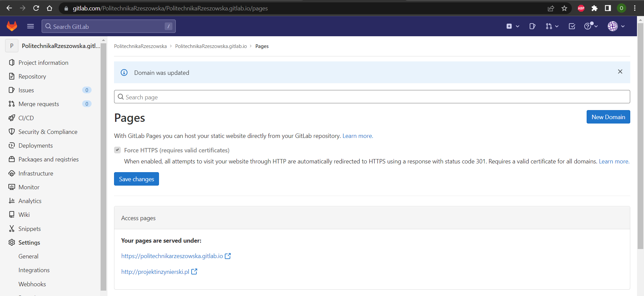Screen dimensions: 644x296
Task: Expand the Merge requests dropdown in top bar
Action: [552, 26]
